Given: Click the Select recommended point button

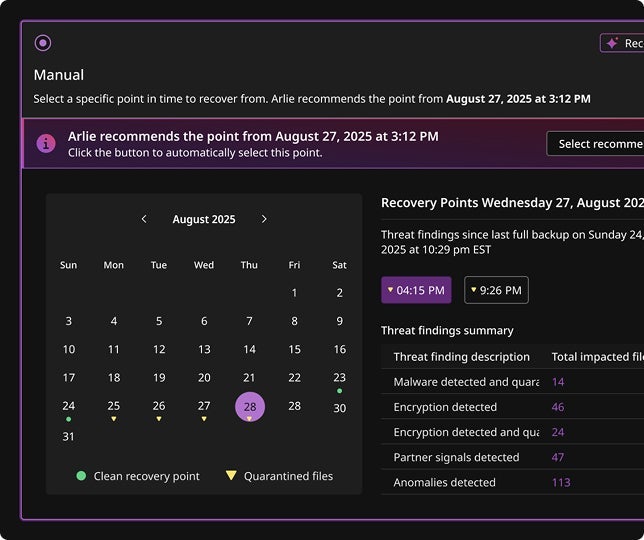Looking at the screenshot, I should click(595, 144).
